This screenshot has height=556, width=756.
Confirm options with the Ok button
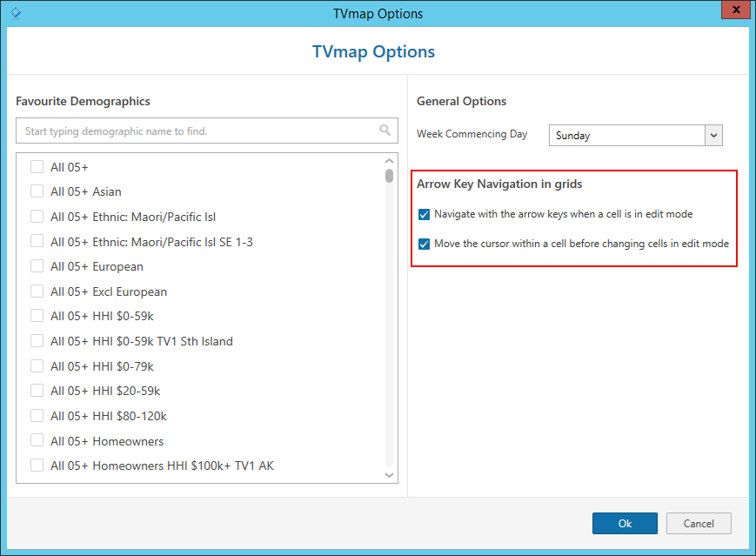point(625,523)
